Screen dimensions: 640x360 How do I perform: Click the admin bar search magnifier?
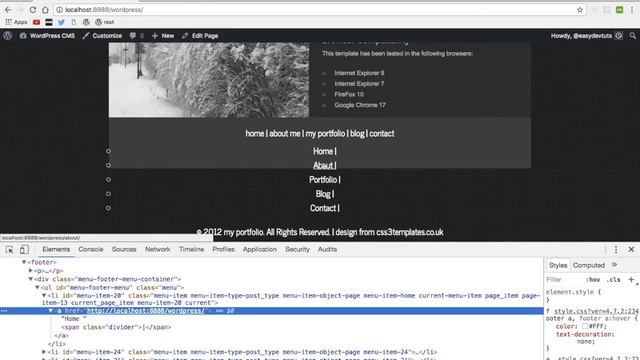632,36
